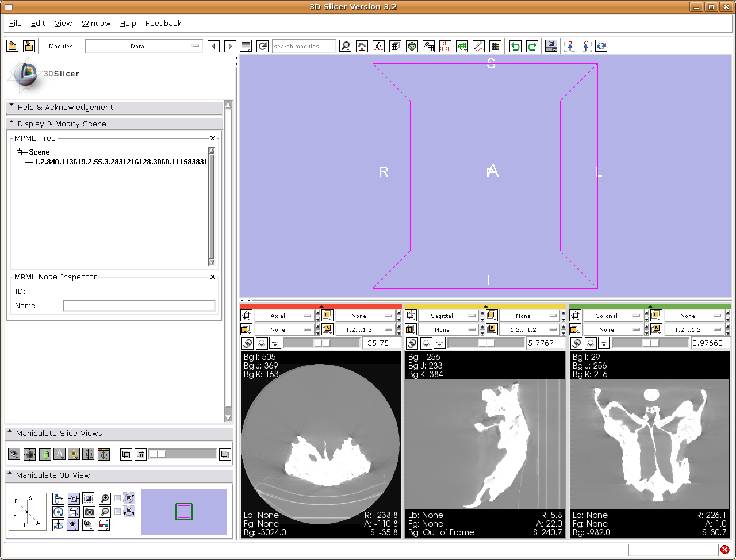
Task: Open the Feedback menu
Action: point(163,23)
